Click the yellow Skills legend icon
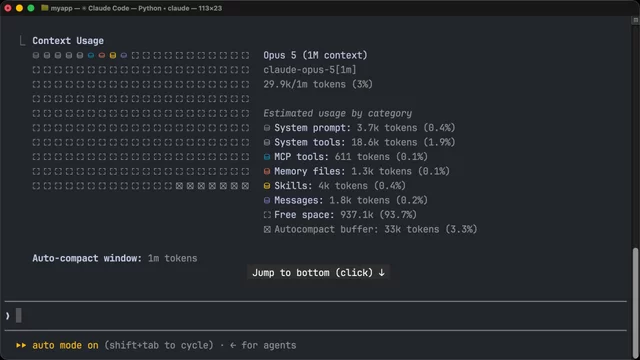 coord(267,186)
